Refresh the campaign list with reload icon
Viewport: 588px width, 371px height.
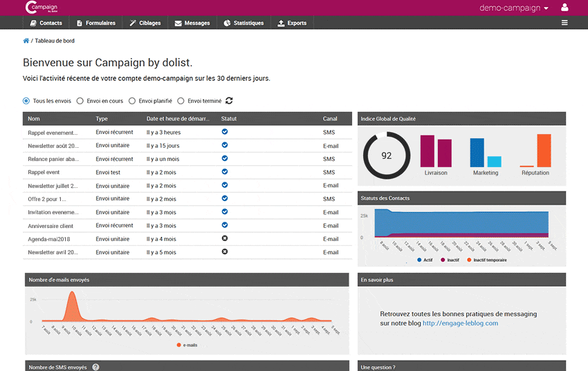click(229, 101)
